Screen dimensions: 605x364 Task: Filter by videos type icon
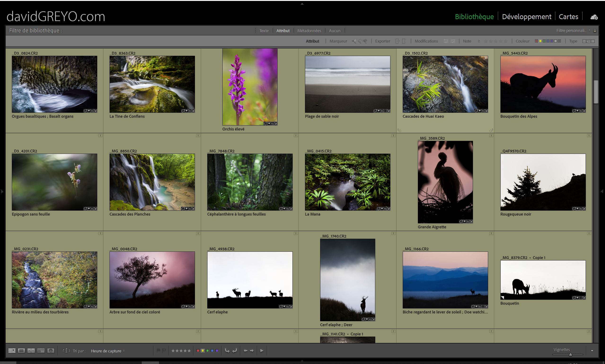(x=593, y=41)
